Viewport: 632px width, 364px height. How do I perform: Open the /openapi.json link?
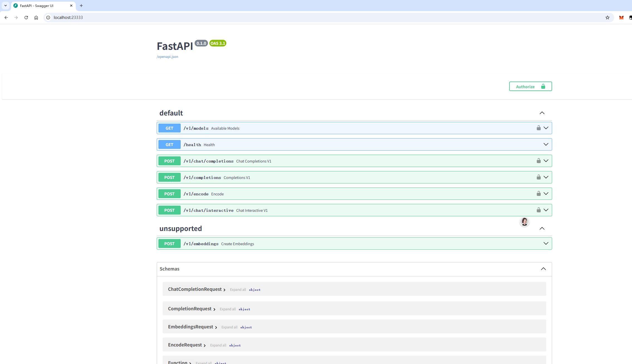[x=167, y=57]
